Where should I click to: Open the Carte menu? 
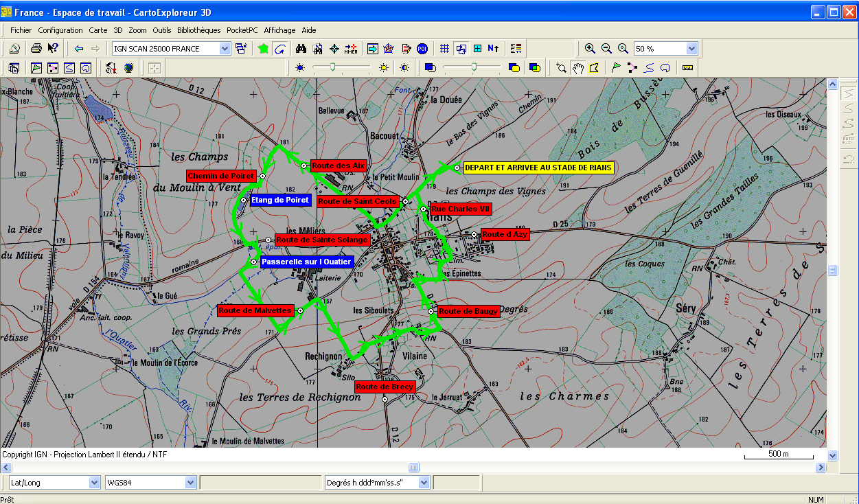pos(98,30)
